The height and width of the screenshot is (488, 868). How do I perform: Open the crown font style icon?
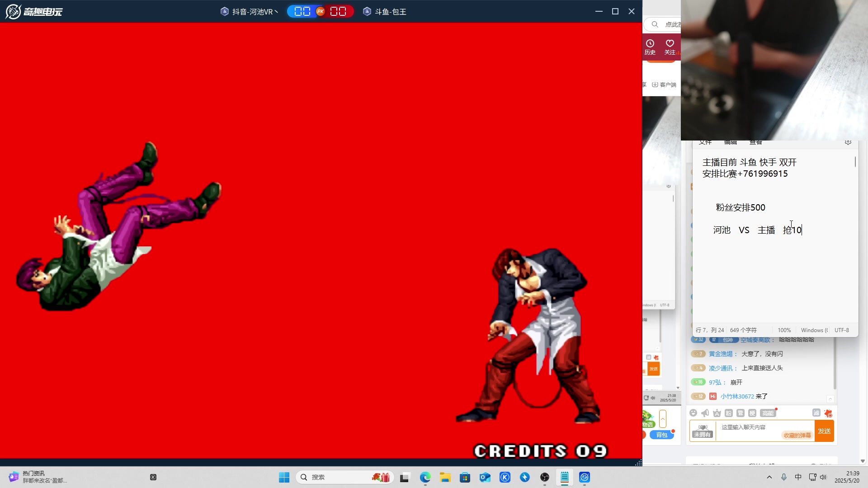pyautogui.click(x=717, y=413)
